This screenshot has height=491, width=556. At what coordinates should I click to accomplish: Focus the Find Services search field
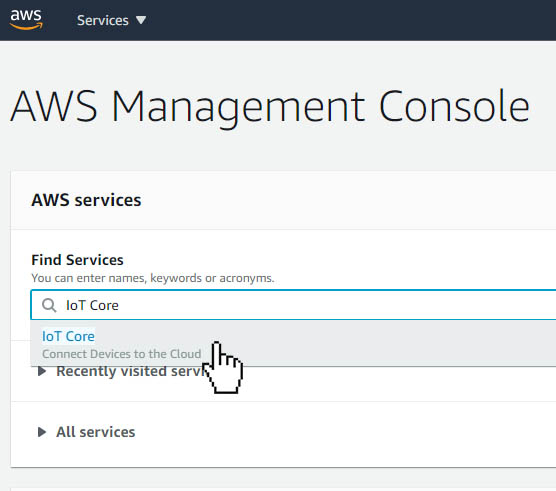[293, 305]
